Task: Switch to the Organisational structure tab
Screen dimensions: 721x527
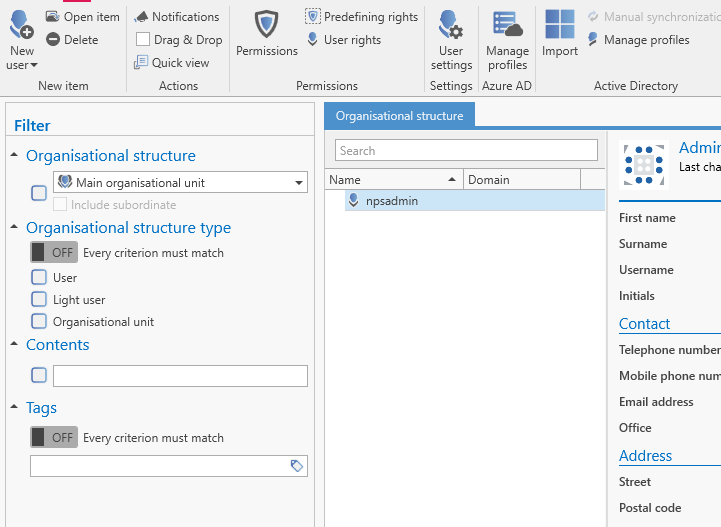Action: tap(399, 115)
